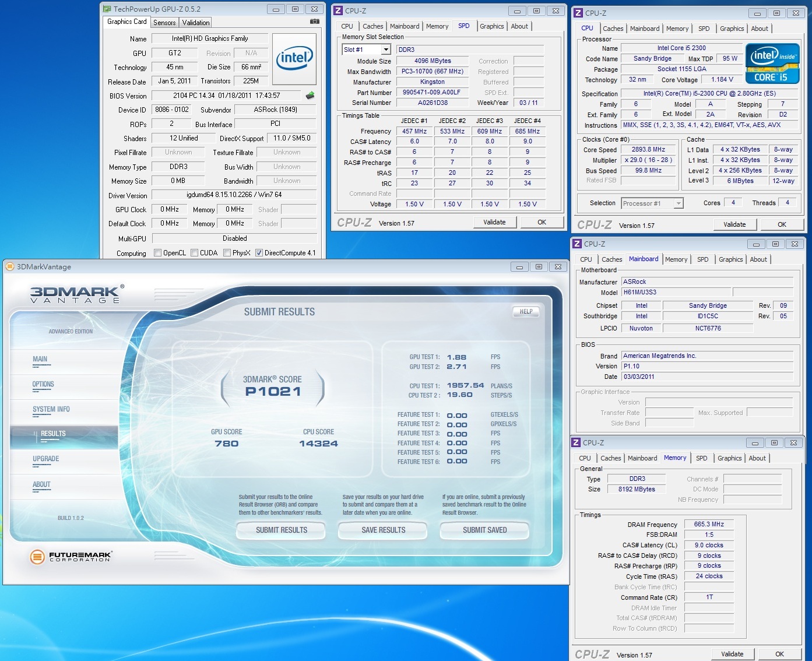Screen dimensions: 812x661
Task: Minimize the 3DMarkVantage window
Action: pyautogui.click(x=519, y=266)
